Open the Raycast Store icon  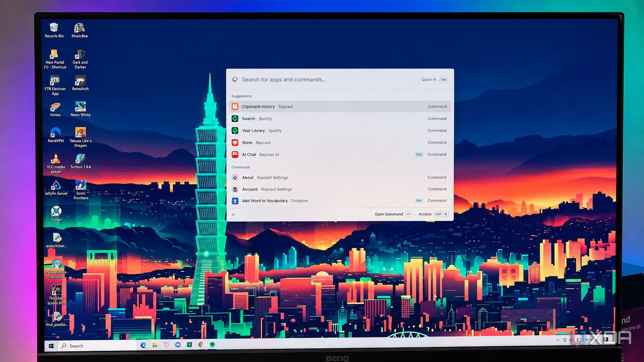point(235,142)
